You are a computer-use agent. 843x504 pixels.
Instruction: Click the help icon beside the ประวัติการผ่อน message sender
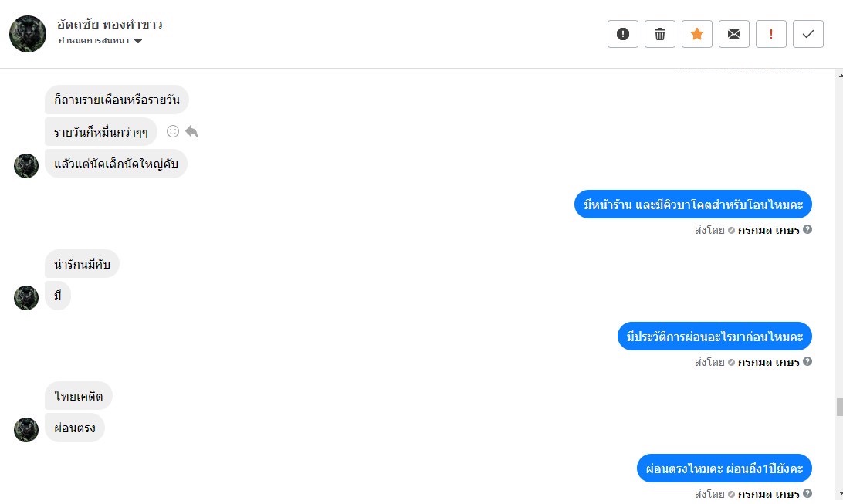807,362
